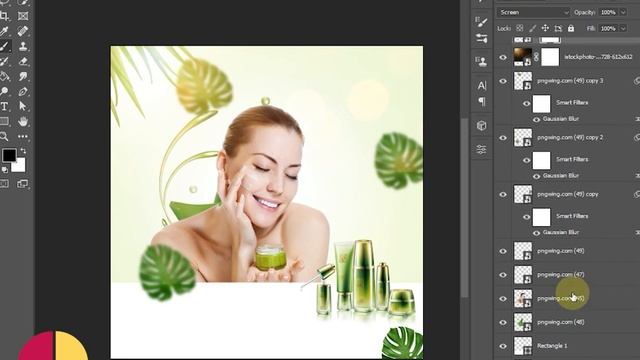Select the Clone Stamp tool
The image size is (640, 360).
click(23, 46)
